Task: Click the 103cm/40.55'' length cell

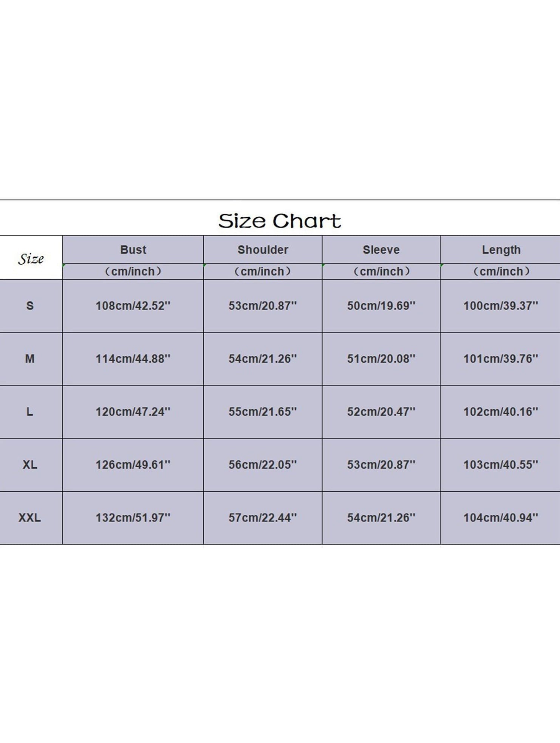Action: pyautogui.click(x=501, y=464)
